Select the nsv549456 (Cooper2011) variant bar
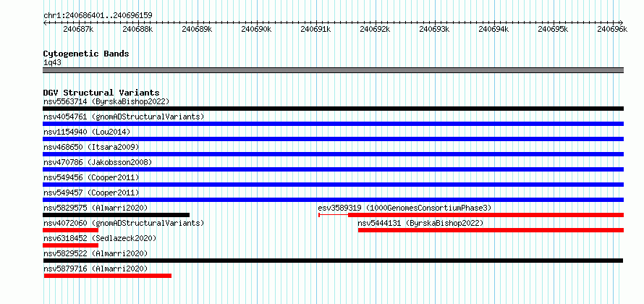Viewport: 644px width, 304px height. point(333,185)
